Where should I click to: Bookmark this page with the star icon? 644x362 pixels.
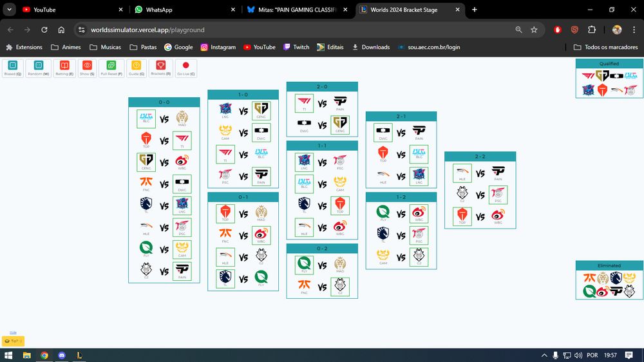[x=534, y=30]
